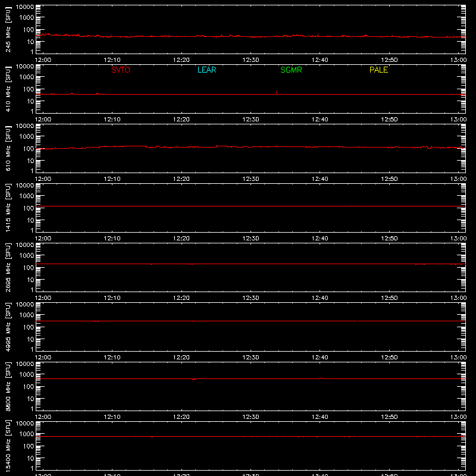Viewport: 476px width, 476px height.
Task: Click the 10 y-axis label of 1415 MHz plot
Action: tap(30, 220)
